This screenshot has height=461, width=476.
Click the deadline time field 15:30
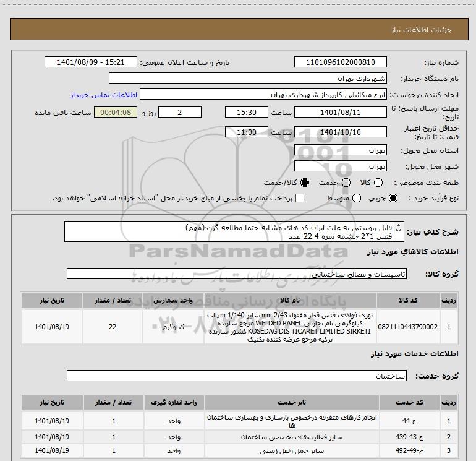point(247,112)
